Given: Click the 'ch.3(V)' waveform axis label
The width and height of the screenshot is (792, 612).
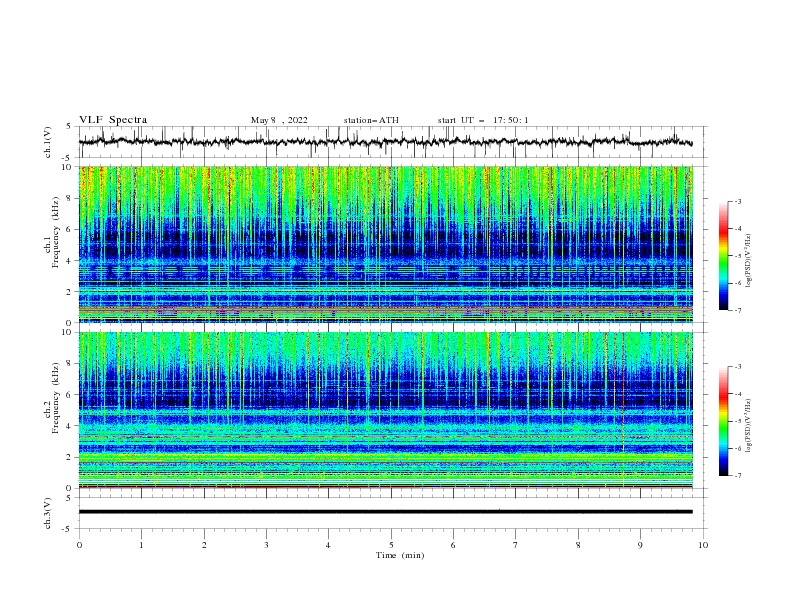Looking at the screenshot, I should pos(48,513).
